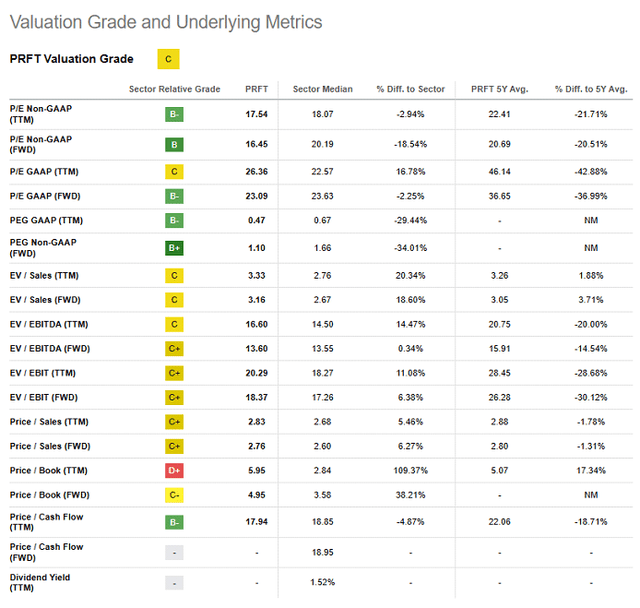Screen dimensions: 640x608
Task: Click the 18.95 sector median value
Action: click(x=323, y=553)
